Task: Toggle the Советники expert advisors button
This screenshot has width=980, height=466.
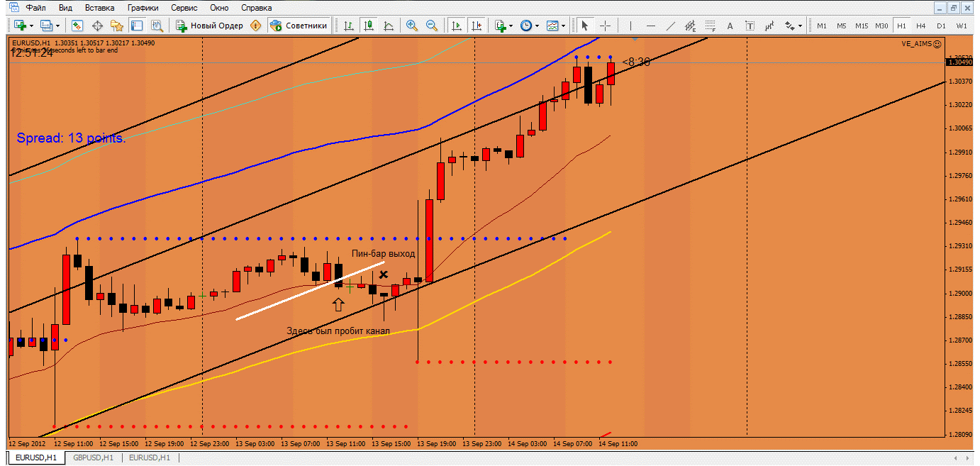Action: [x=299, y=26]
